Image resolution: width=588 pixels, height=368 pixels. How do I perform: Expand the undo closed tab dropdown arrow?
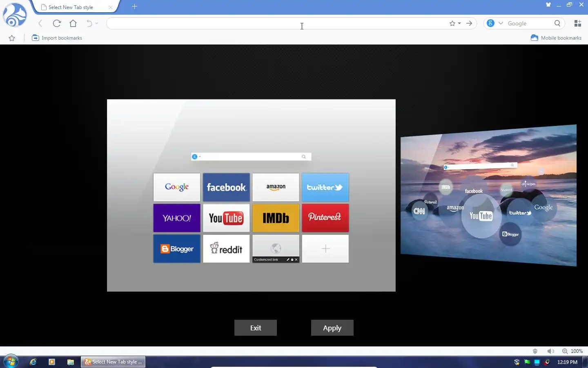pos(97,23)
